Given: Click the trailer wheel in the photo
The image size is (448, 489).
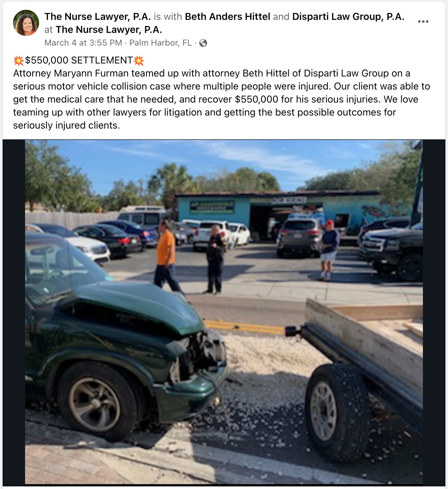Looking at the screenshot, I should [x=337, y=412].
